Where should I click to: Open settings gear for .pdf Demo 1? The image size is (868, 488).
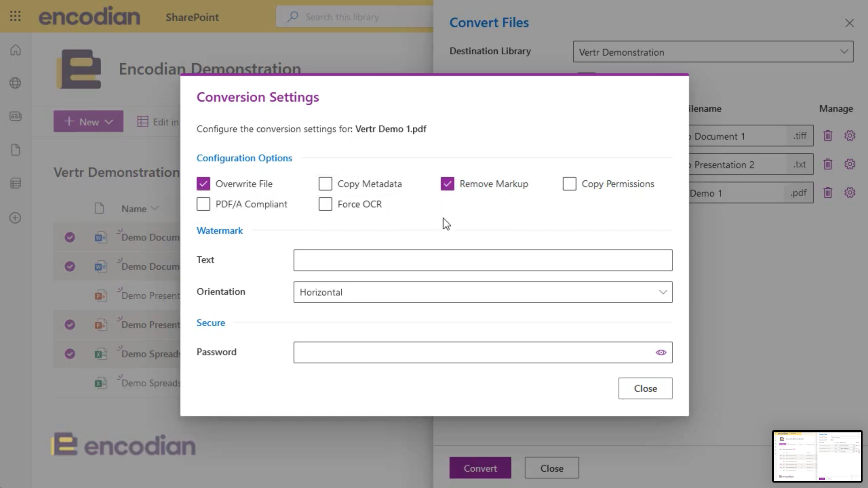[x=850, y=192]
